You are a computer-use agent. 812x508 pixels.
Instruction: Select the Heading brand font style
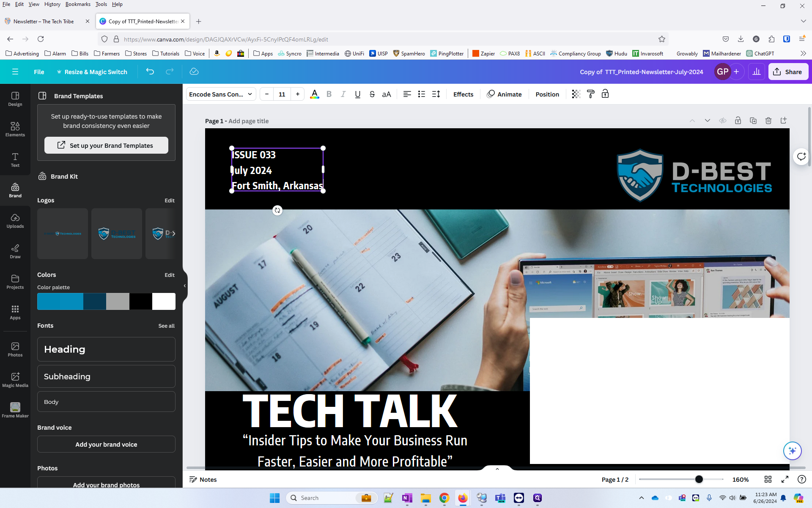[106, 349]
